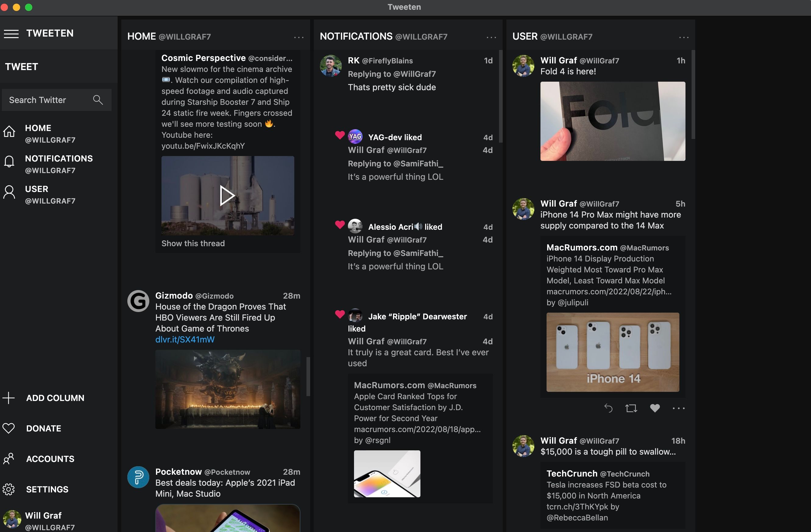Click heart icon next to YAG-dev liked
The height and width of the screenshot is (532, 811).
340,135
